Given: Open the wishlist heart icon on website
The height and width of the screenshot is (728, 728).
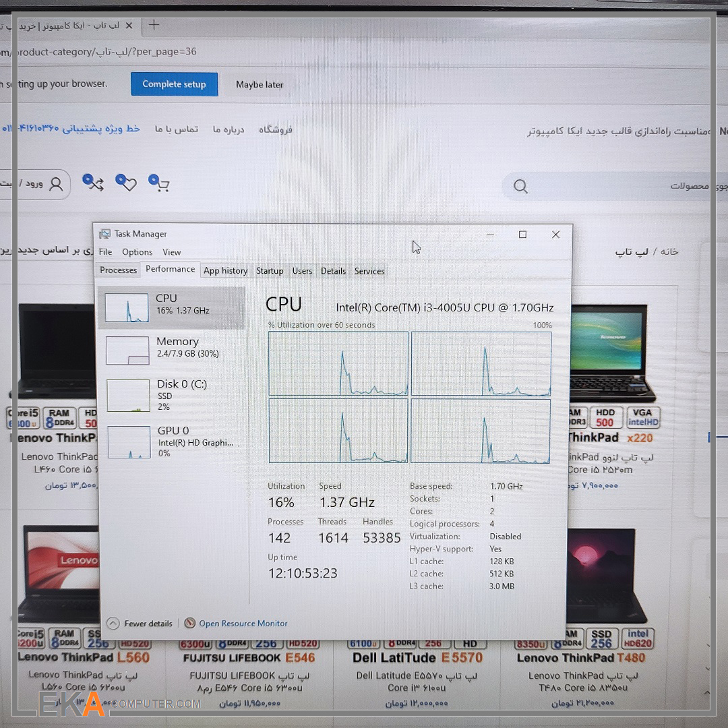Looking at the screenshot, I should point(126,183).
